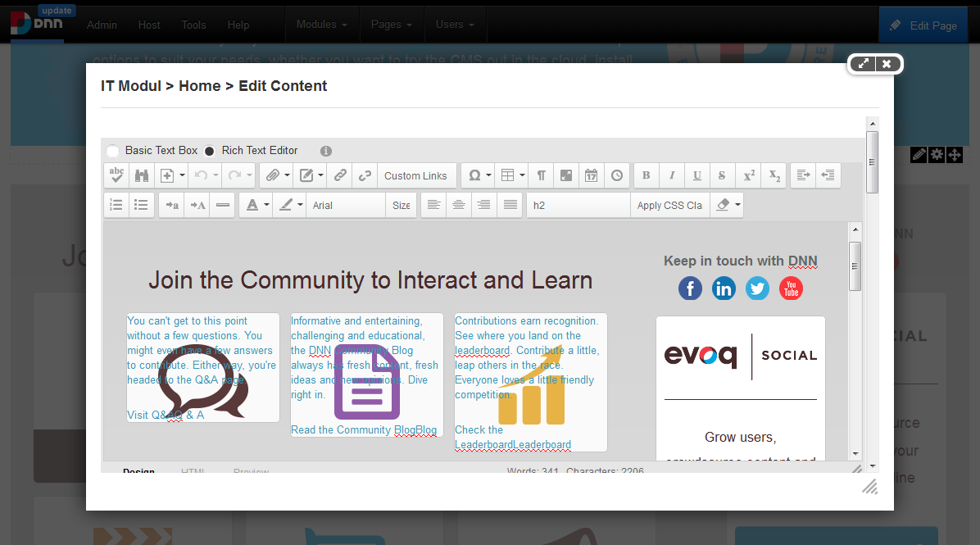Open the Apply CSS Class dropdown
Image resolution: width=980 pixels, height=545 pixels.
click(670, 205)
